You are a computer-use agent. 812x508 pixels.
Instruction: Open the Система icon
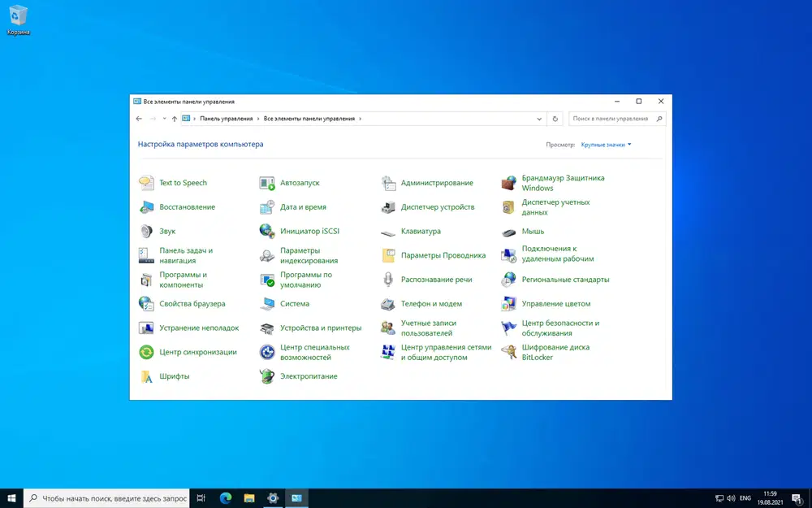coord(267,304)
